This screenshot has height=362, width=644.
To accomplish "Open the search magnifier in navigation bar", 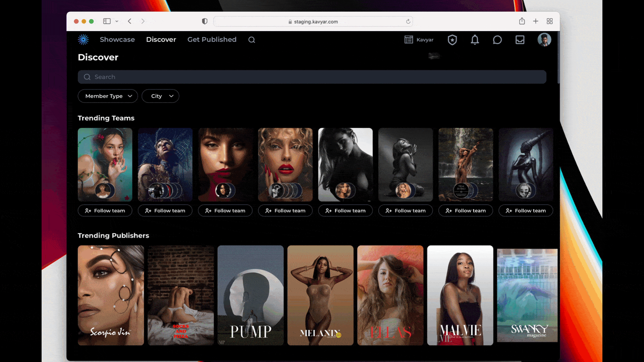I will click(252, 40).
